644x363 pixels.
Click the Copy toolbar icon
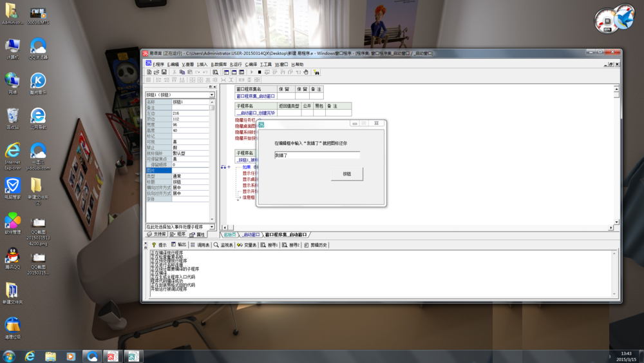(182, 72)
